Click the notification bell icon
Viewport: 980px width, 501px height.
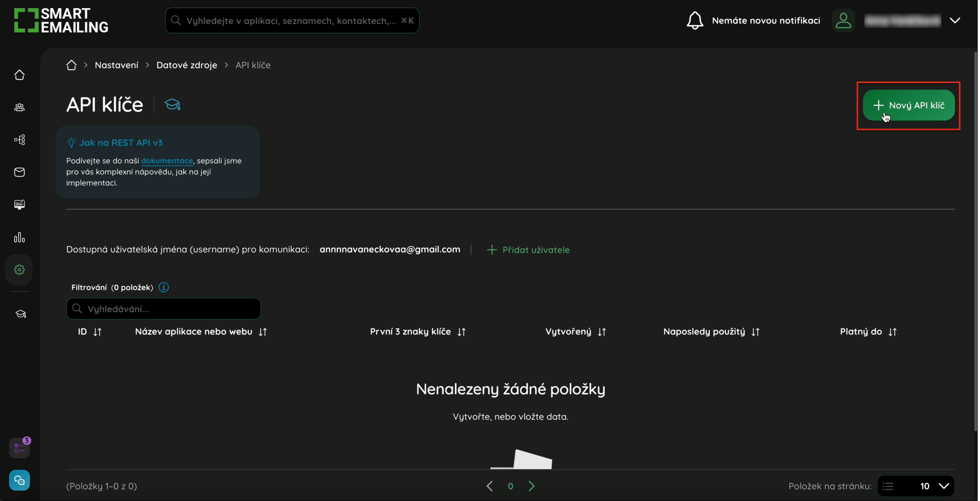tap(695, 20)
